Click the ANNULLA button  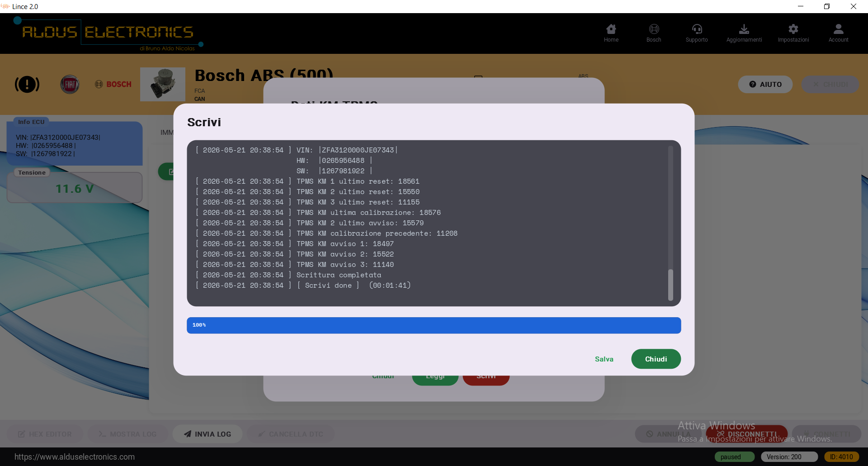(668, 434)
